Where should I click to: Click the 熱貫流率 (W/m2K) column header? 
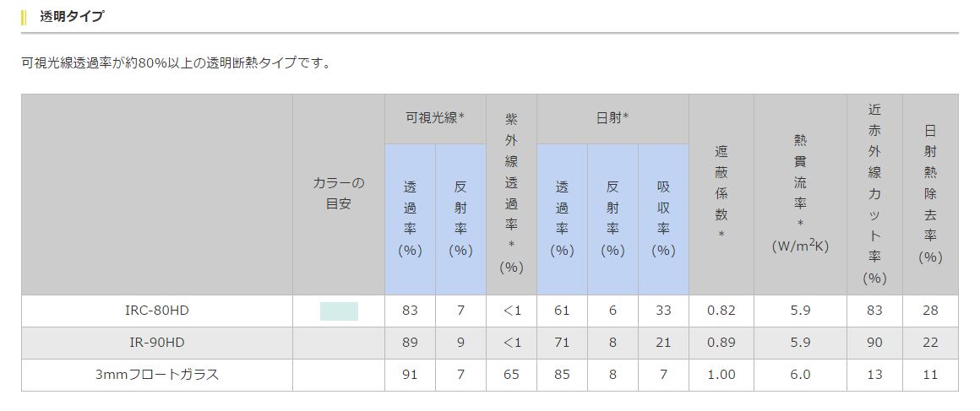(x=800, y=194)
